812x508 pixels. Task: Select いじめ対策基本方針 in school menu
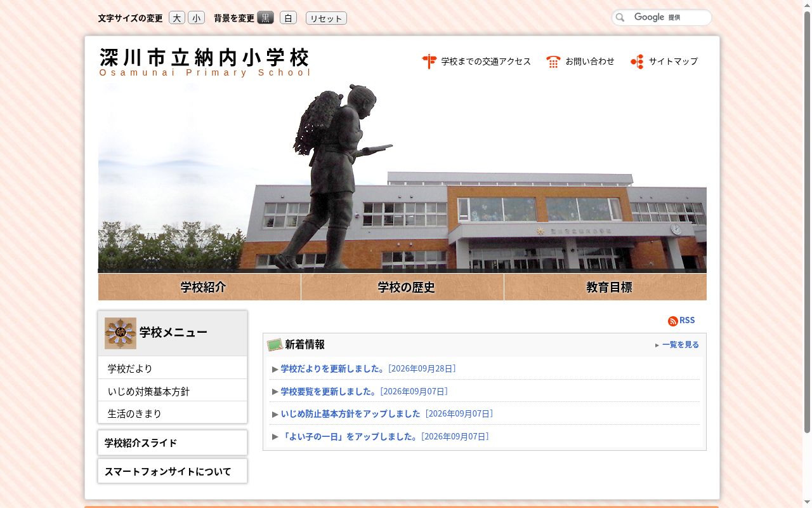coord(173,391)
